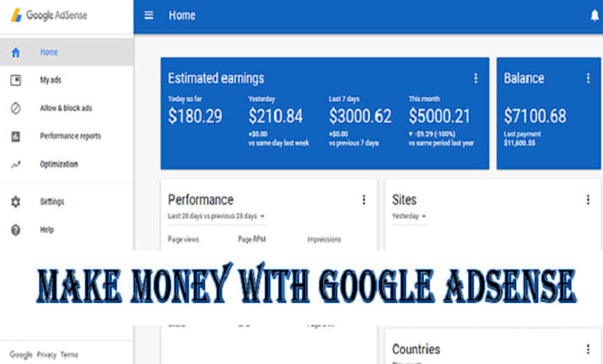The height and width of the screenshot is (364, 603).
Task: Click the Performance reports chart icon
Action: [15, 136]
